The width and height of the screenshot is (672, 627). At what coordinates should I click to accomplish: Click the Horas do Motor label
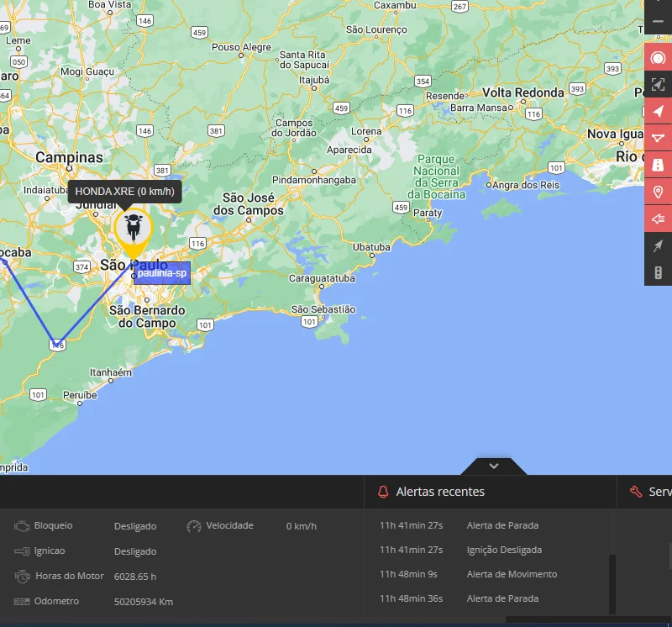[70, 576]
